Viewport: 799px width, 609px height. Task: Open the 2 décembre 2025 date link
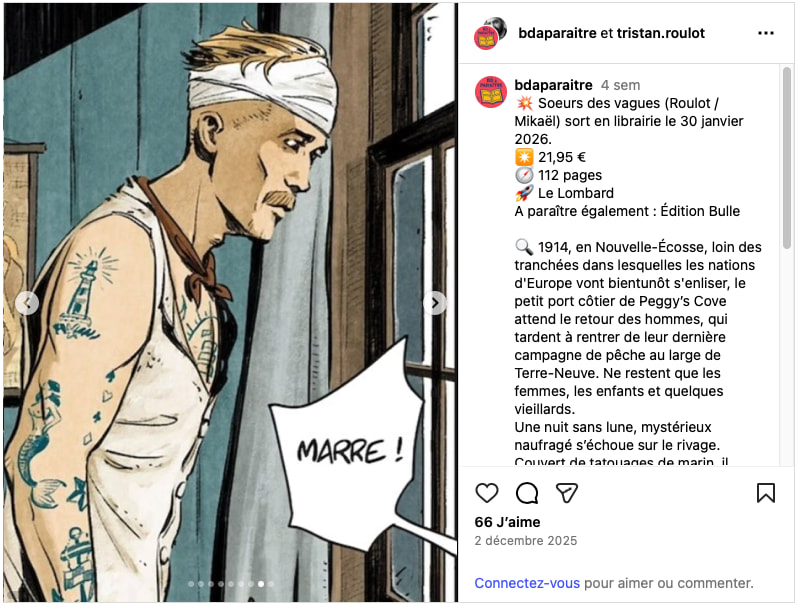tap(525, 541)
